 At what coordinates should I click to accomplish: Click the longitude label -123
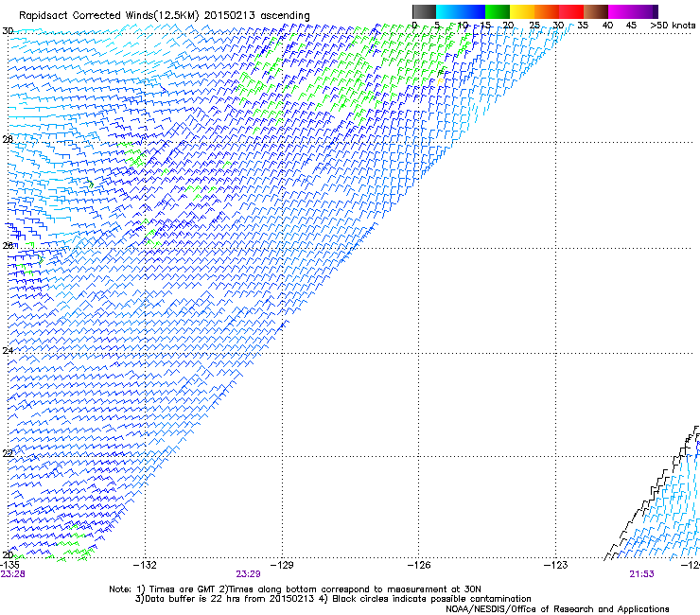pyautogui.click(x=556, y=565)
